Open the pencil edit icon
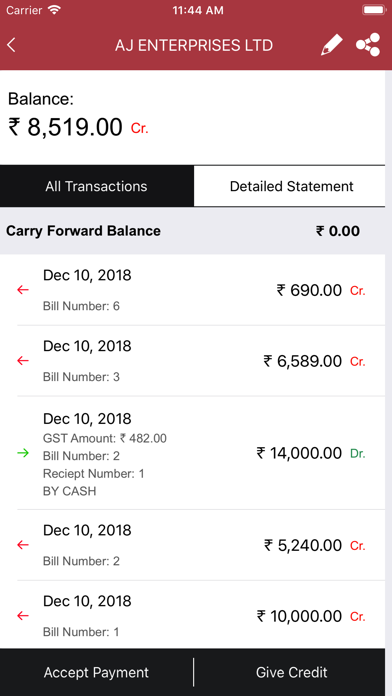Viewport: 392px width, 696px height. click(332, 45)
